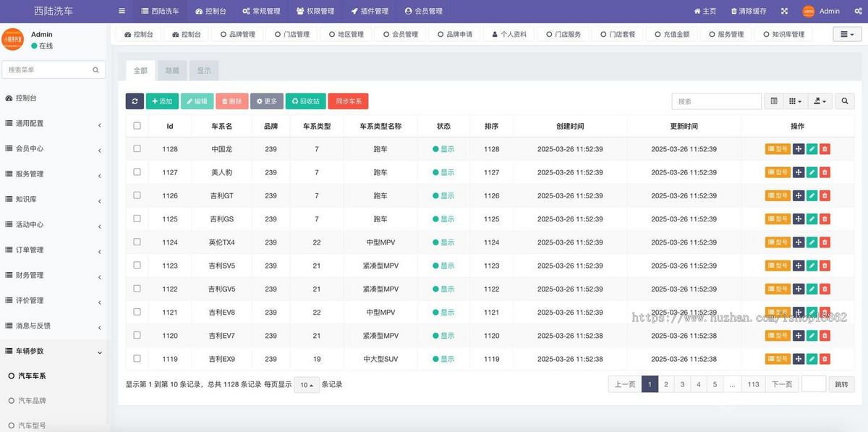Click the refresh table icon button

tap(135, 101)
